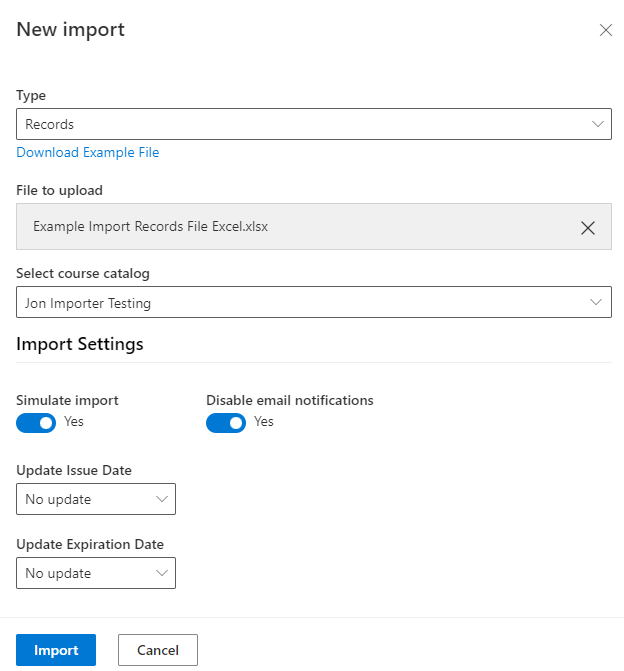This screenshot has height=671, width=624.
Task: Open the Type dropdown showing Records
Action: pos(314,124)
